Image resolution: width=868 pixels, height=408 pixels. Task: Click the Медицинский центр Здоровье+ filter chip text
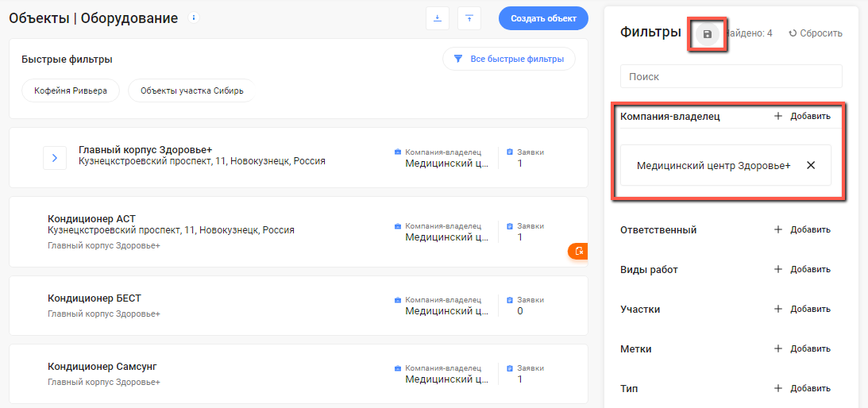coord(714,165)
